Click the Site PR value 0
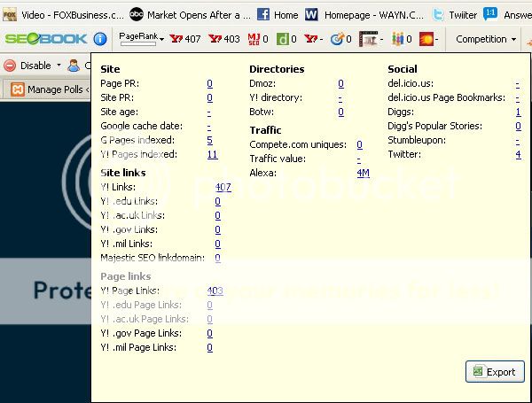The image size is (532, 403). (x=209, y=97)
